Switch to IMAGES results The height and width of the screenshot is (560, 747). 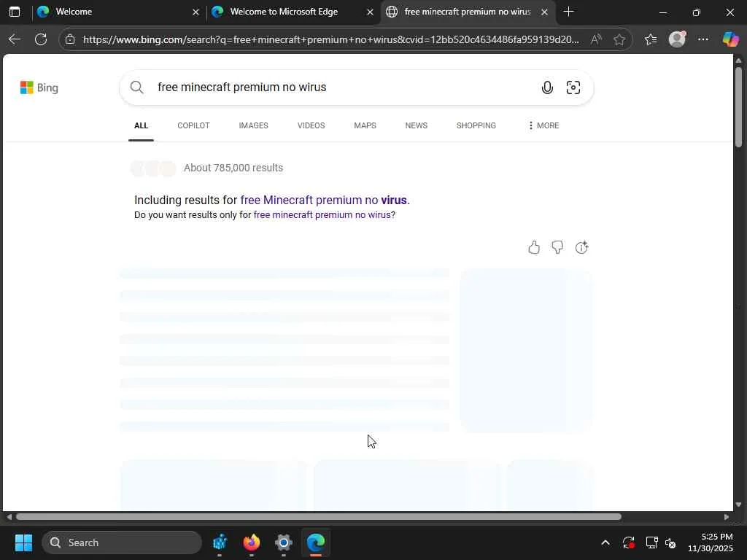(x=253, y=125)
